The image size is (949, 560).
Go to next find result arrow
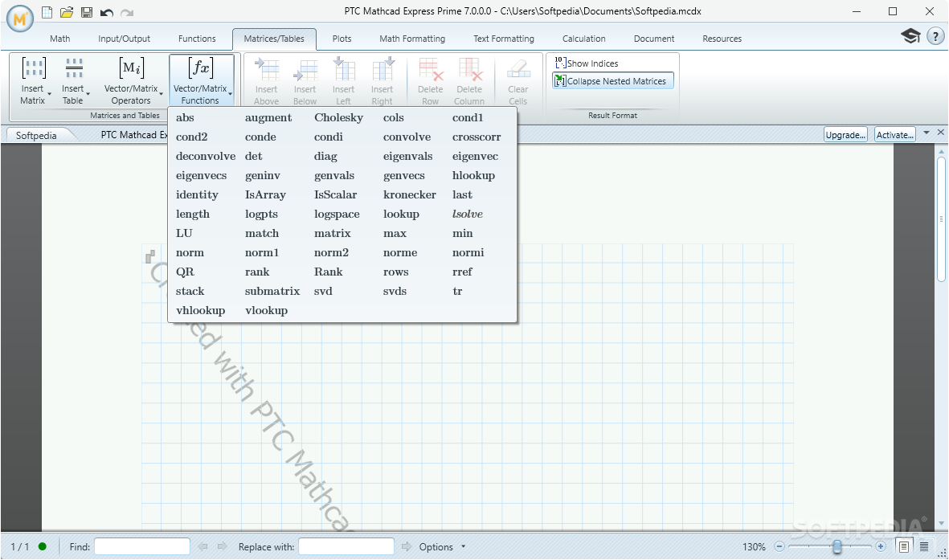point(222,546)
